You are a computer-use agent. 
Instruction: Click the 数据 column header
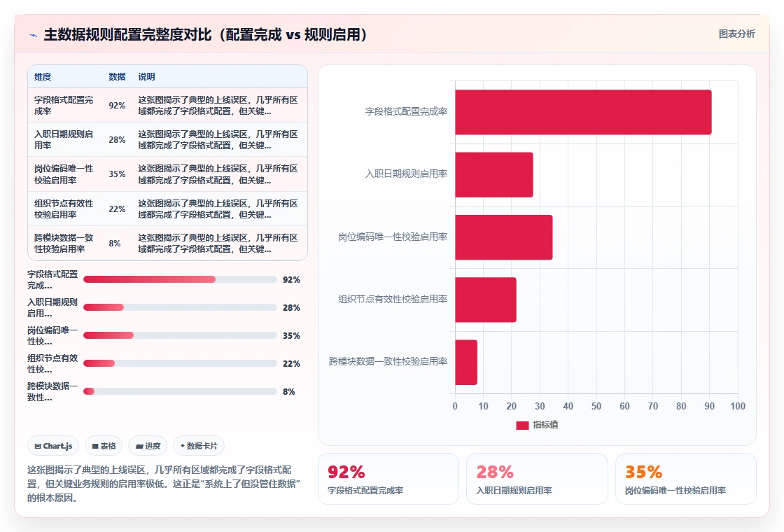pyautogui.click(x=117, y=76)
